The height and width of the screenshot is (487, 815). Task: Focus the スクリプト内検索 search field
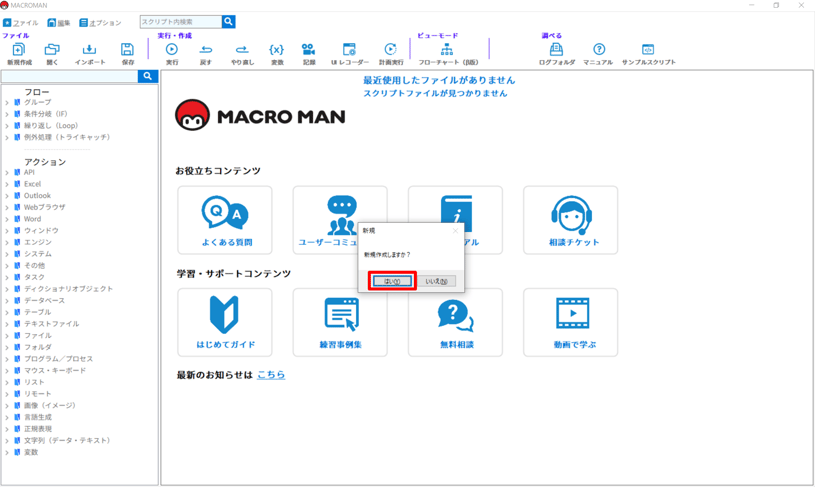(181, 21)
